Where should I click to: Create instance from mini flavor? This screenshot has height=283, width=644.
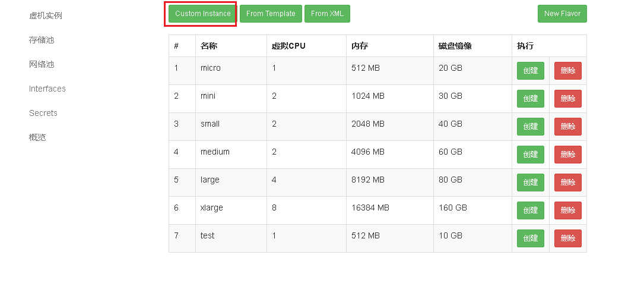pos(530,99)
